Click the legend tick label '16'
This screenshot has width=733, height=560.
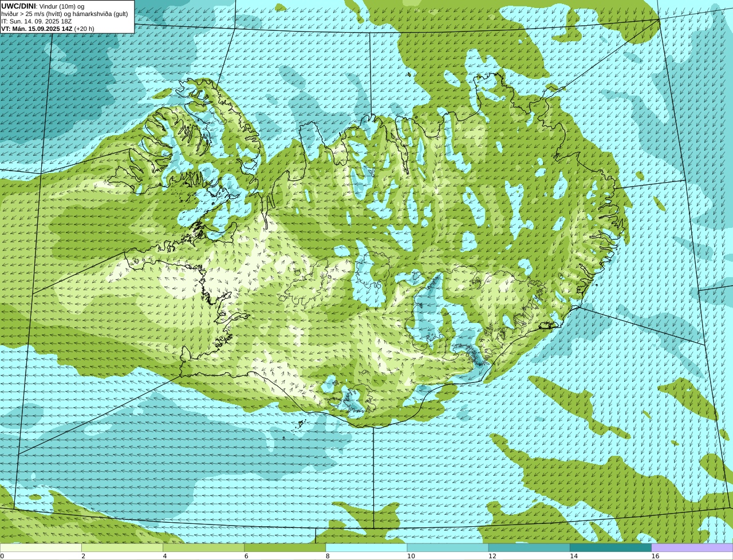click(x=655, y=556)
